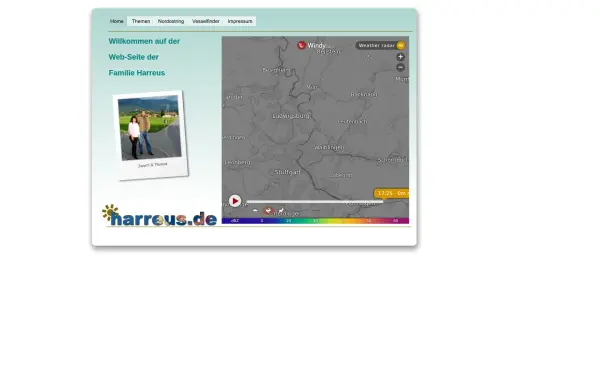Open the Home tab

pos(117,21)
